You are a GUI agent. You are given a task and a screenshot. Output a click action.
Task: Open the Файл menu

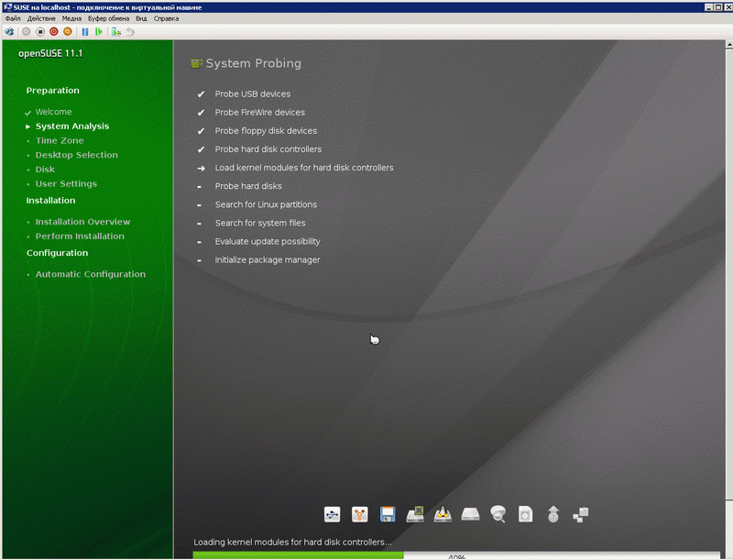[x=13, y=18]
